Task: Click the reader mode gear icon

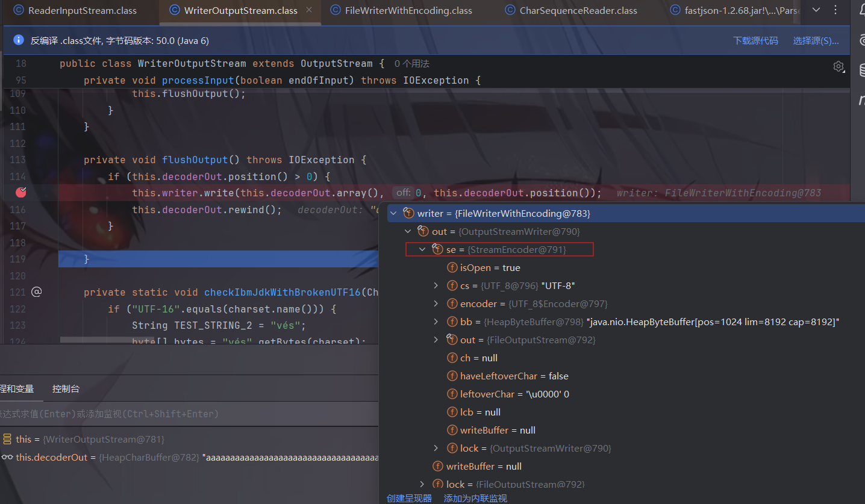Action: pos(838,66)
